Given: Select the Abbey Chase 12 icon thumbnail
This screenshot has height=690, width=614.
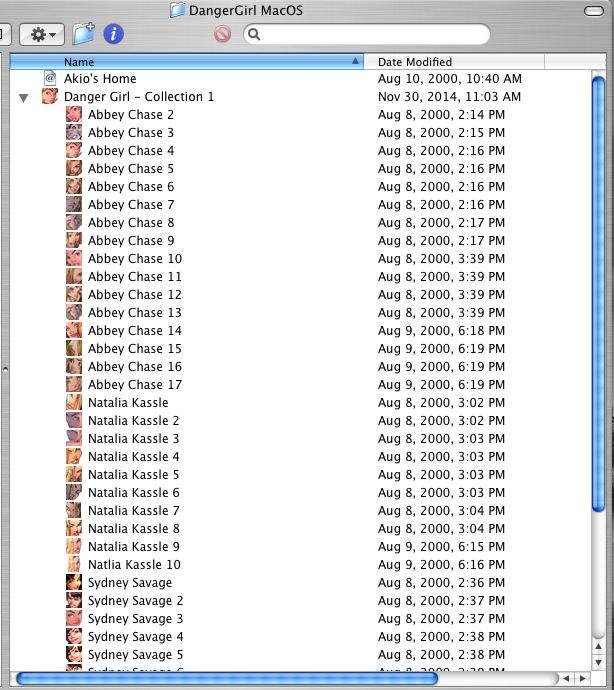Looking at the screenshot, I should [74, 294].
